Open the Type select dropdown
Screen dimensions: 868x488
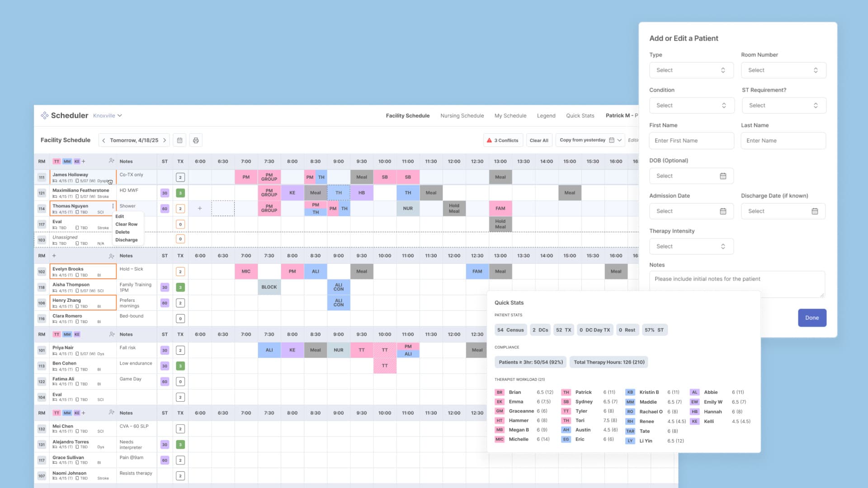click(x=691, y=70)
